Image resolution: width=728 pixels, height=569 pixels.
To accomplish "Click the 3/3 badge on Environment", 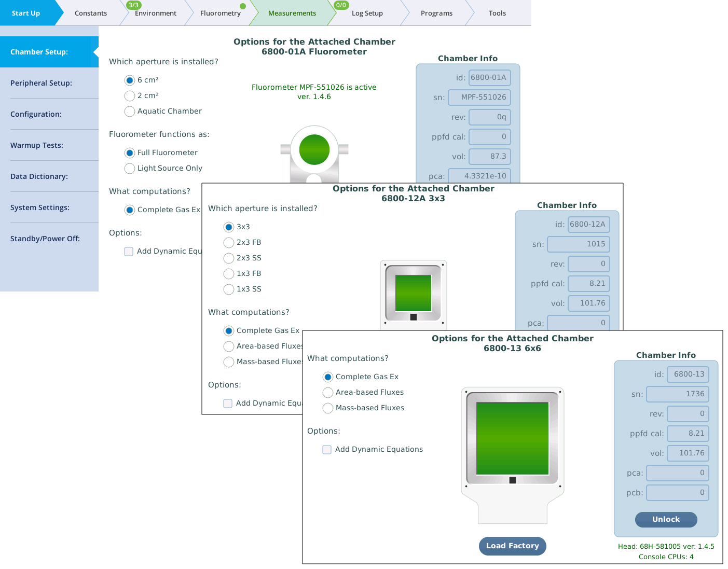I will coord(134,5).
